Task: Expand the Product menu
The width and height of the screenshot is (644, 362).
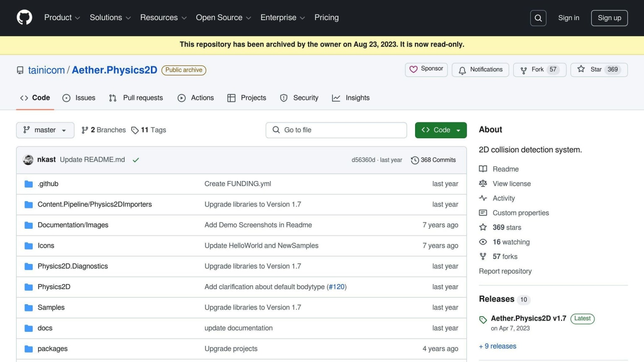Action: [x=62, y=18]
